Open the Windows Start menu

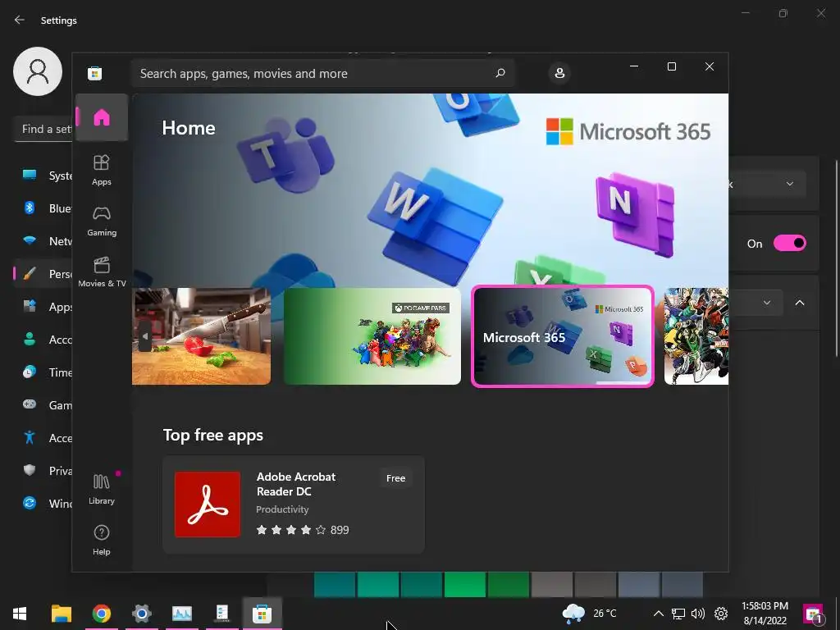pyautogui.click(x=20, y=614)
